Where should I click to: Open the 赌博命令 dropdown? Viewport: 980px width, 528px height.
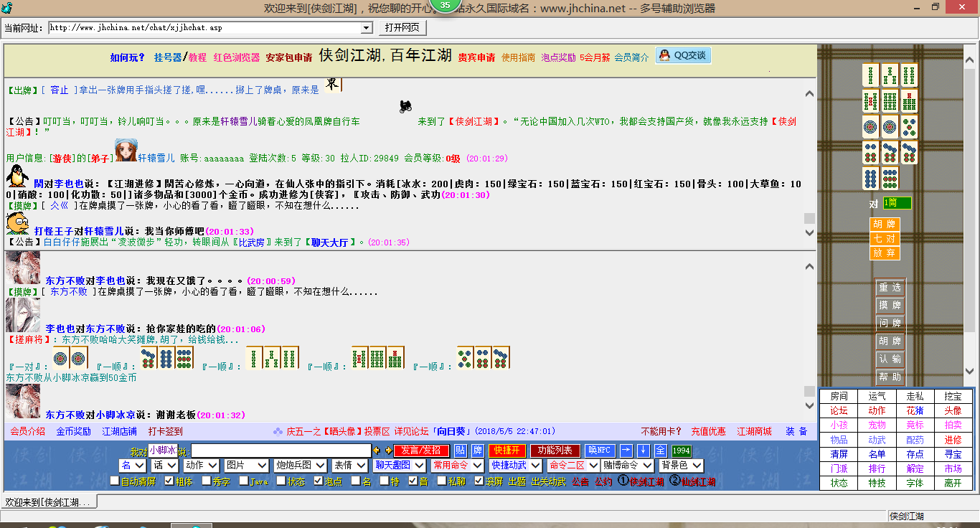(x=626, y=466)
